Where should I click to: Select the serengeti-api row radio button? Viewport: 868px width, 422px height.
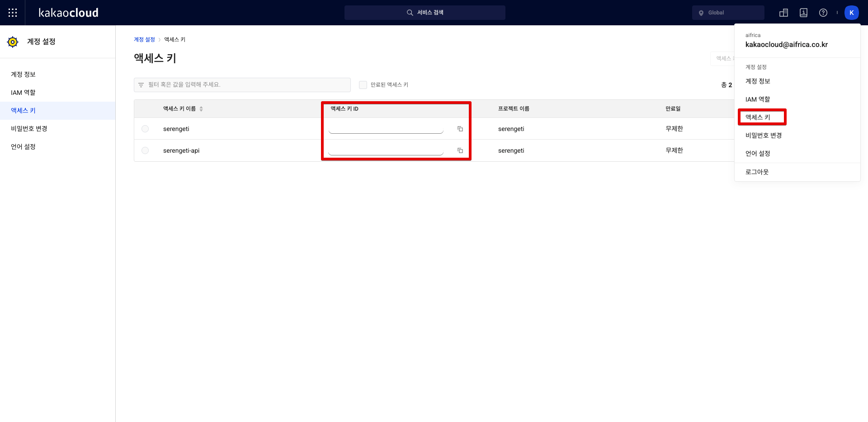145,150
